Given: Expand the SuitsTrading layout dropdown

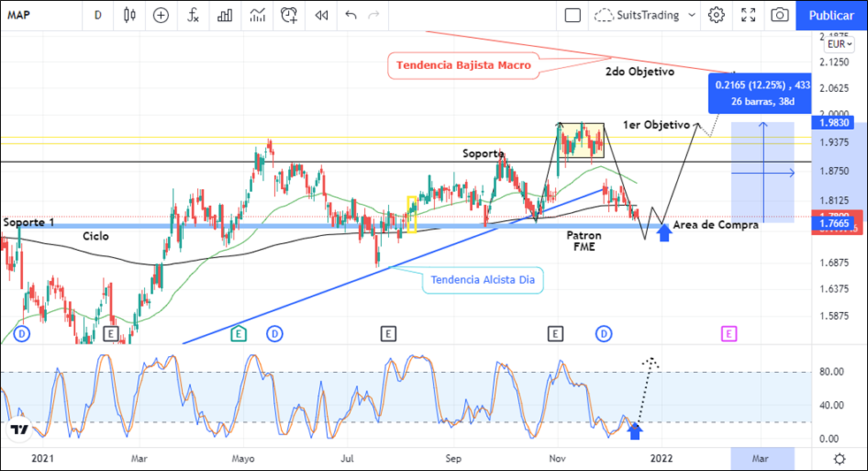Looking at the screenshot, I should 689,15.
